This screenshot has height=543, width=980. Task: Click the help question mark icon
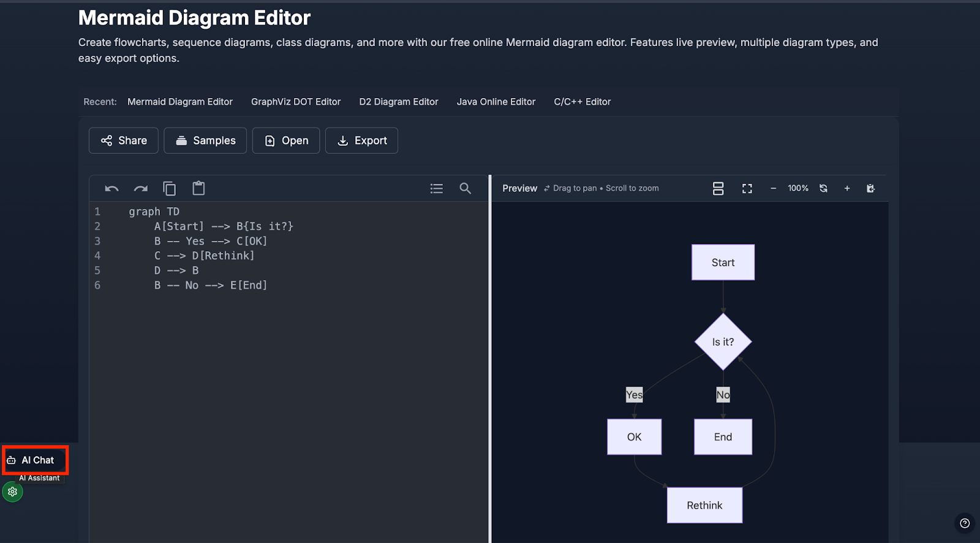click(965, 523)
